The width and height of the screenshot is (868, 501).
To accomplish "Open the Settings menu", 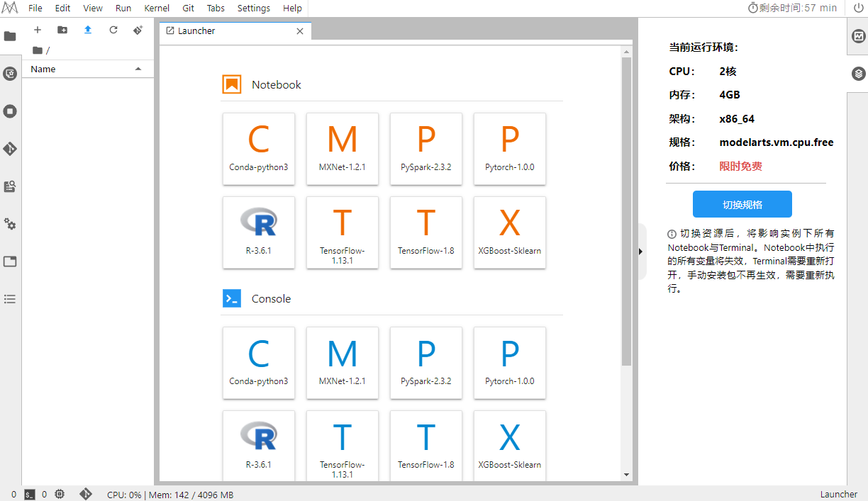I will point(254,9).
